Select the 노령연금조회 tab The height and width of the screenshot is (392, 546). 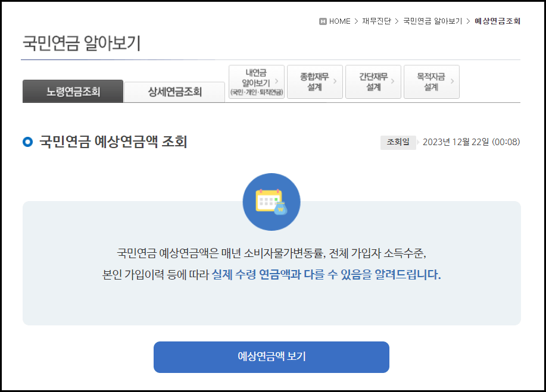73,92
